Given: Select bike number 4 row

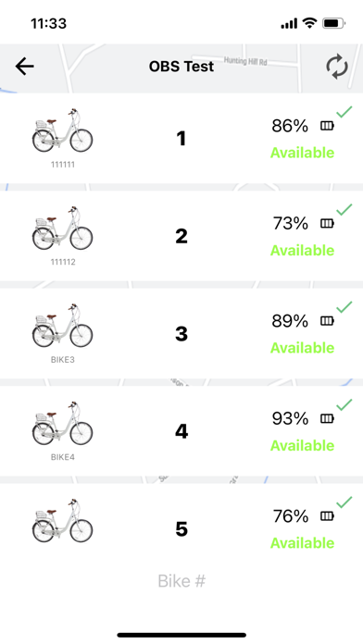Looking at the screenshot, I should click(181, 431).
